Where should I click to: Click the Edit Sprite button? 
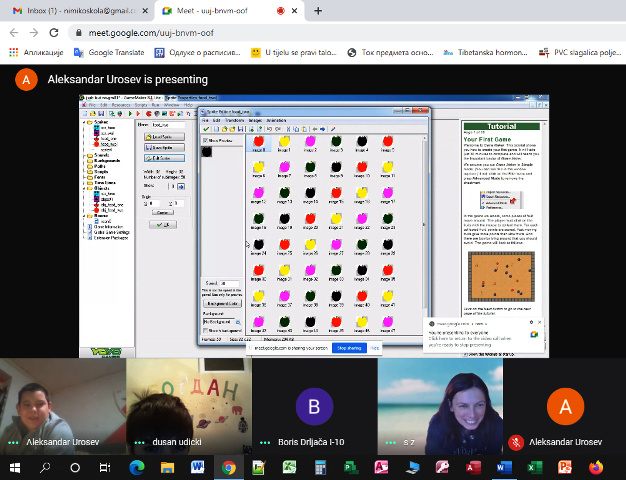tap(164, 158)
